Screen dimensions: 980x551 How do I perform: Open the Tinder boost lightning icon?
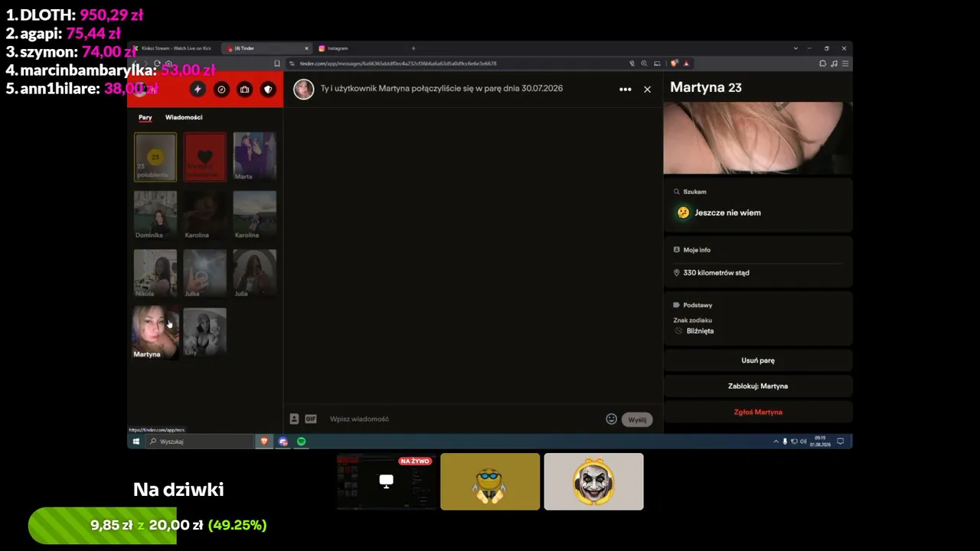click(198, 90)
